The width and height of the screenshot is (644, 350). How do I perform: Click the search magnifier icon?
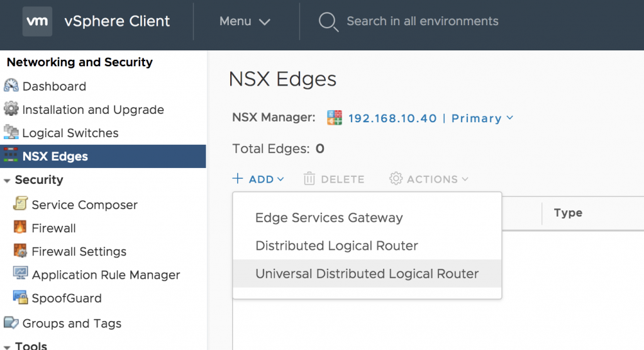tap(328, 21)
